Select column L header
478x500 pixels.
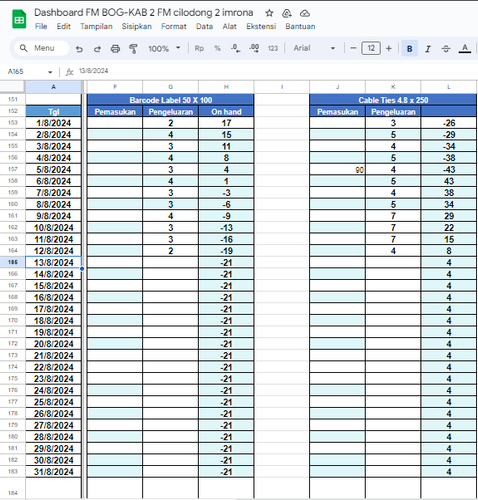click(449, 87)
